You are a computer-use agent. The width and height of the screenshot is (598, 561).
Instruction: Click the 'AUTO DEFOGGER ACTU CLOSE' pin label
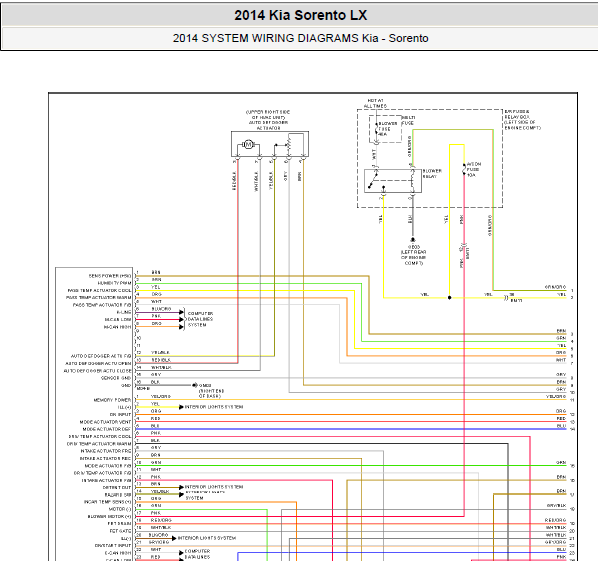point(98,371)
